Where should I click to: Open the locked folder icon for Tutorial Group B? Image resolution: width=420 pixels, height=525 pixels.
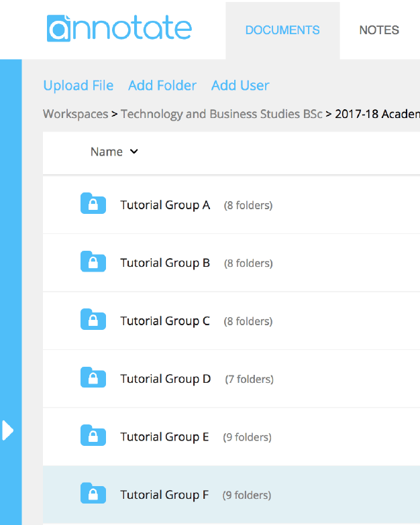93,261
